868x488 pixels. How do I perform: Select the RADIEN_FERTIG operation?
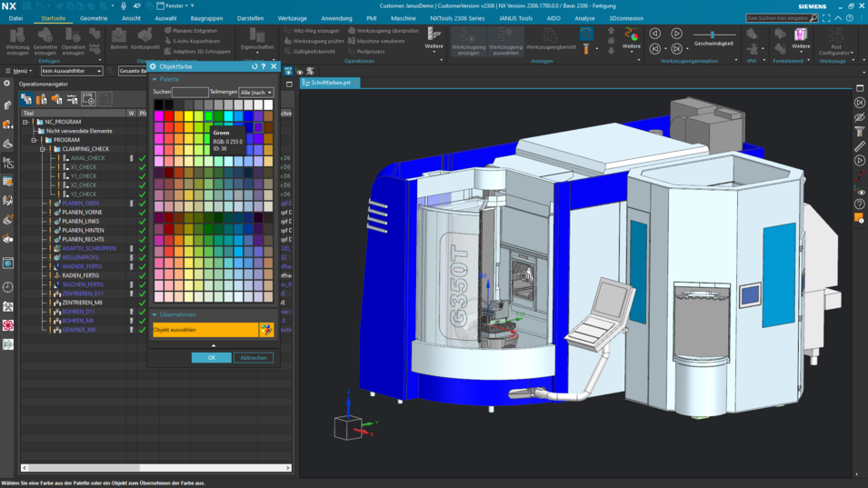pyautogui.click(x=81, y=275)
